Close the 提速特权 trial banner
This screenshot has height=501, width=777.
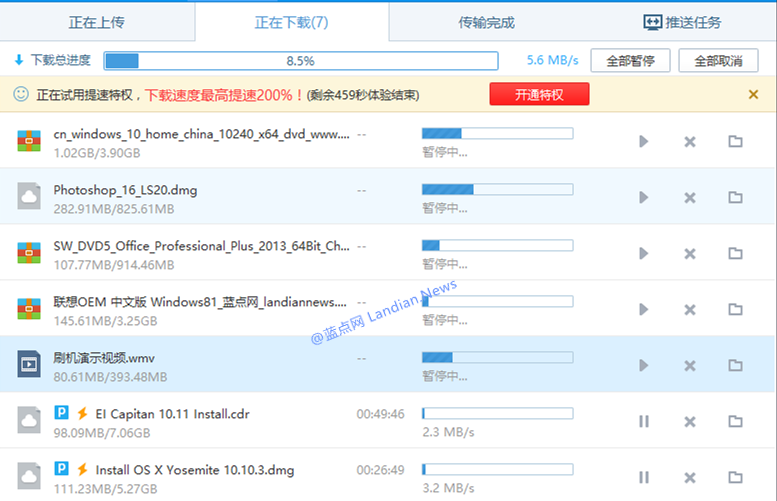click(753, 94)
